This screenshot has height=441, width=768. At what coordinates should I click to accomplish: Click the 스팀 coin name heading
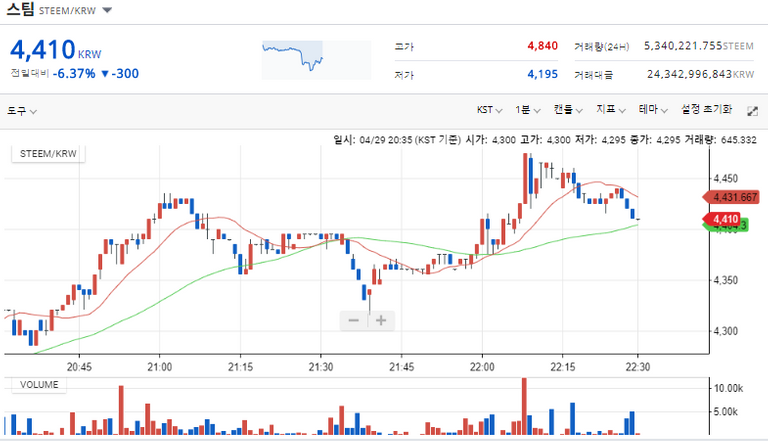[20, 9]
